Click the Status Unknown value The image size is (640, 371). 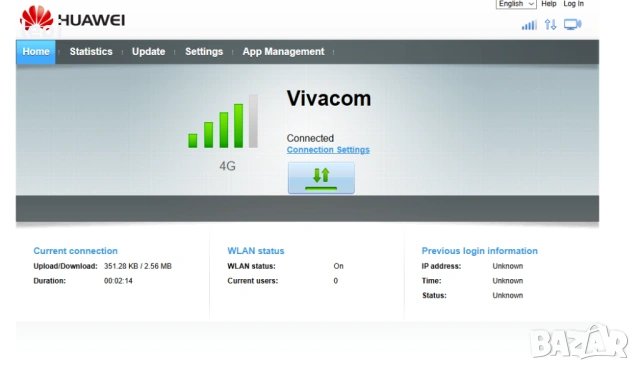pyautogui.click(x=508, y=295)
